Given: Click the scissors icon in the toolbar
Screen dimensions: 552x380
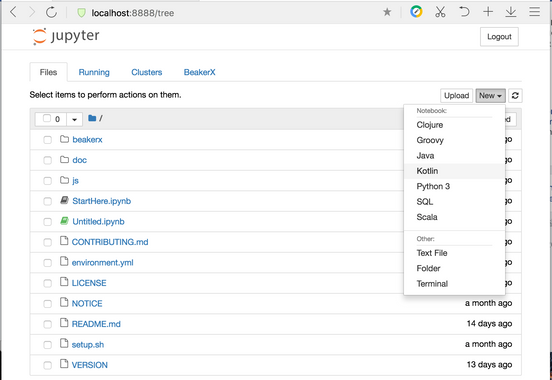Looking at the screenshot, I should click(x=440, y=12).
